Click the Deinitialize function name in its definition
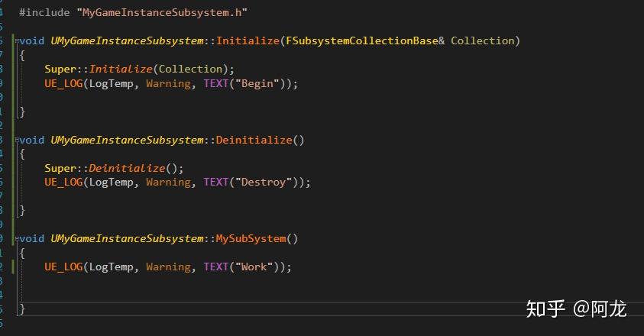Image resolution: width=644 pixels, height=336 pixels. click(254, 140)
